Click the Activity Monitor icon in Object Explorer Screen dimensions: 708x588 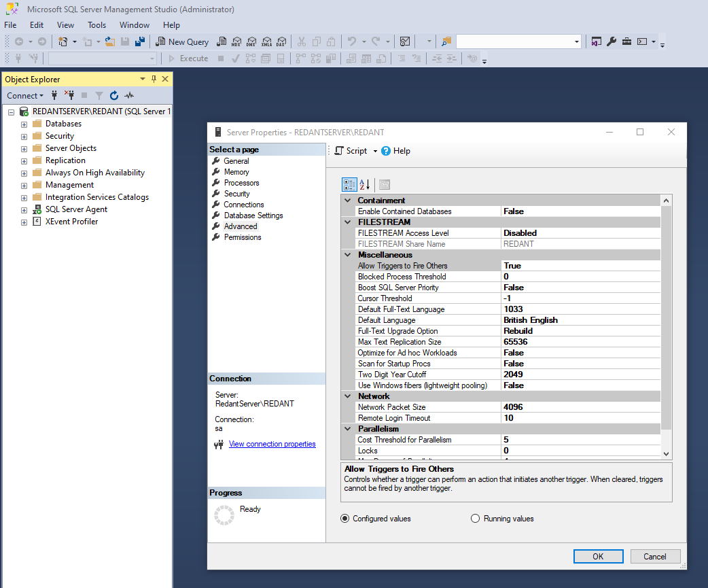129,96
